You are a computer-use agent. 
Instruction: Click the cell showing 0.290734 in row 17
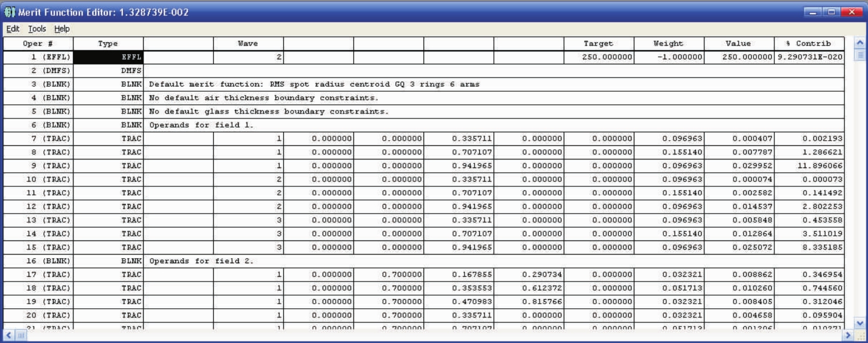(x=528, y=275)
